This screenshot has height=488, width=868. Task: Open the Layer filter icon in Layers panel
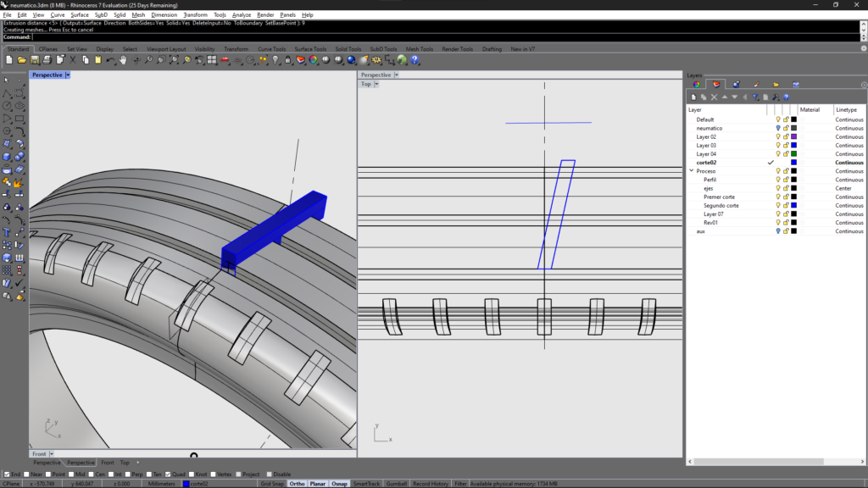756,95
